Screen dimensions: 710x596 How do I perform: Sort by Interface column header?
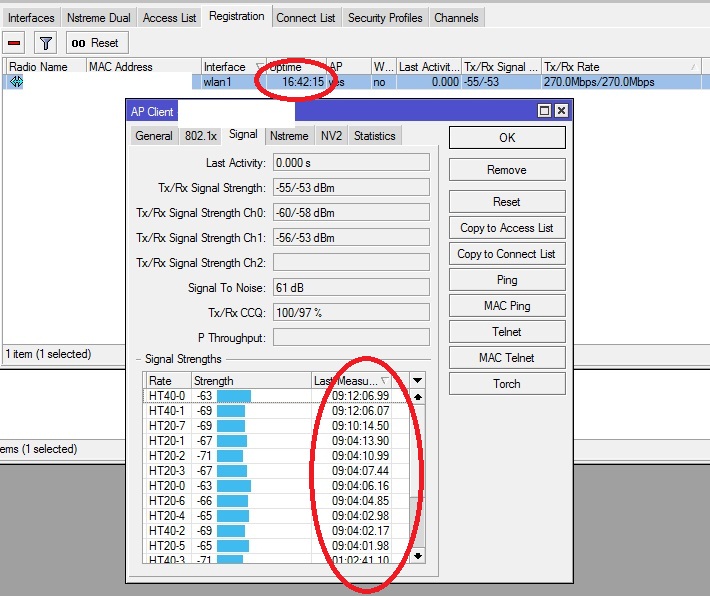pyautogui.click(x=233, y=67)
